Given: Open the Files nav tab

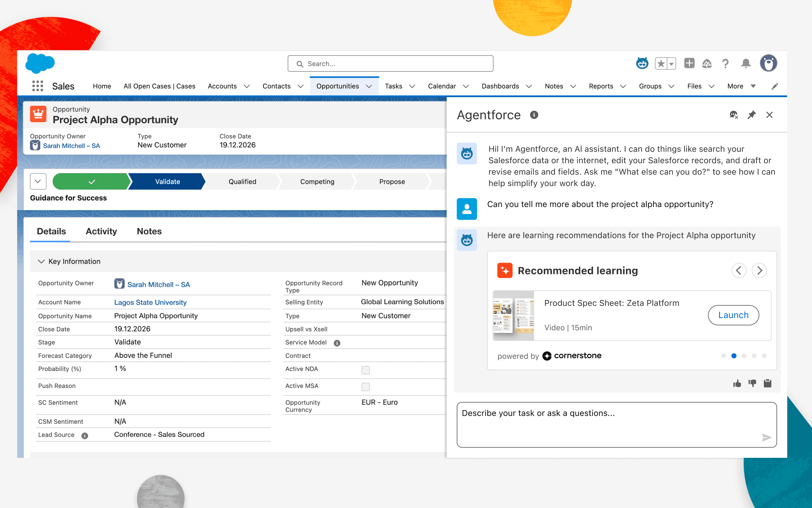Looking at the screenshot, I should (694, 86).
